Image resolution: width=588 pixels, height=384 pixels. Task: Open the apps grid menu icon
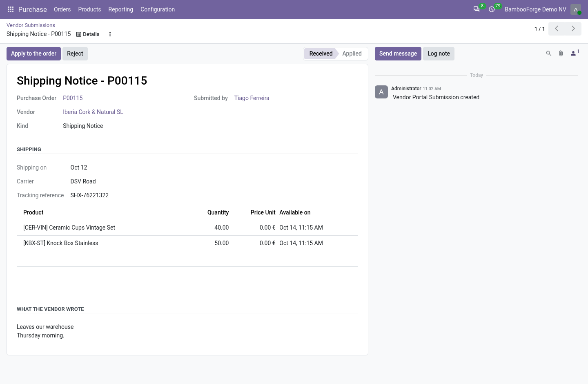click(11, 9)
